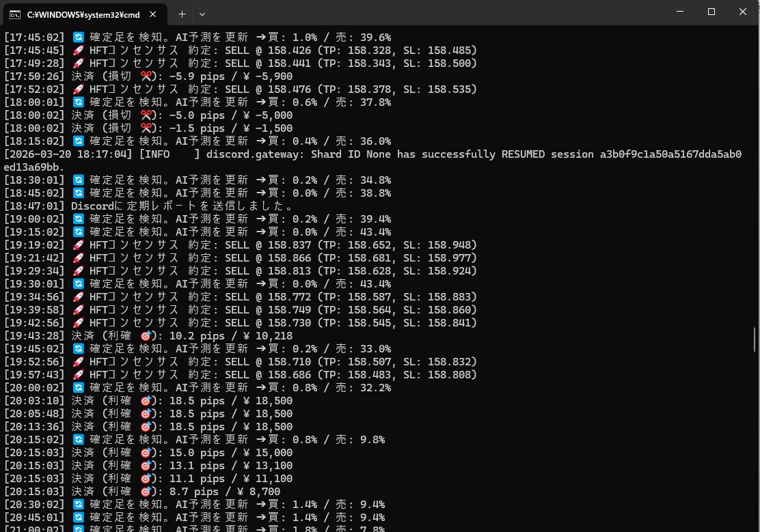The image size is (760, 532).
Task: Click the timestamp [17:49:28]
Action: [x=34, y=63]
